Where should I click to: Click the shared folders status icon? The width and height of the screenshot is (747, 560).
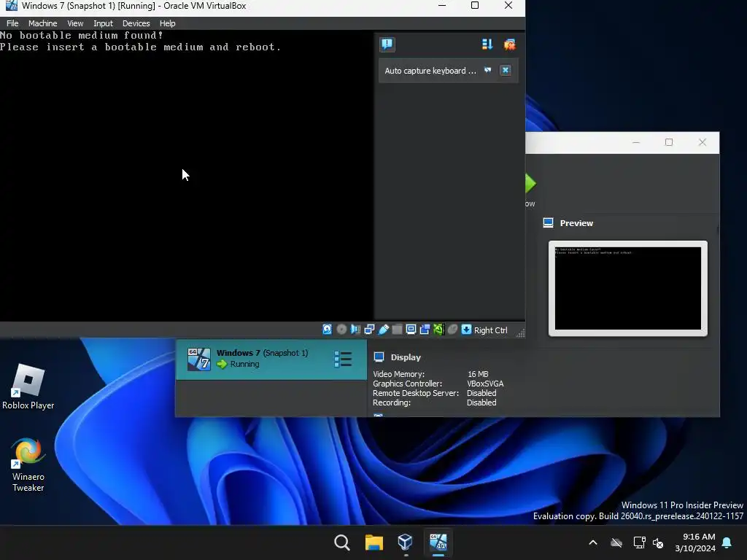pos(397,330)
